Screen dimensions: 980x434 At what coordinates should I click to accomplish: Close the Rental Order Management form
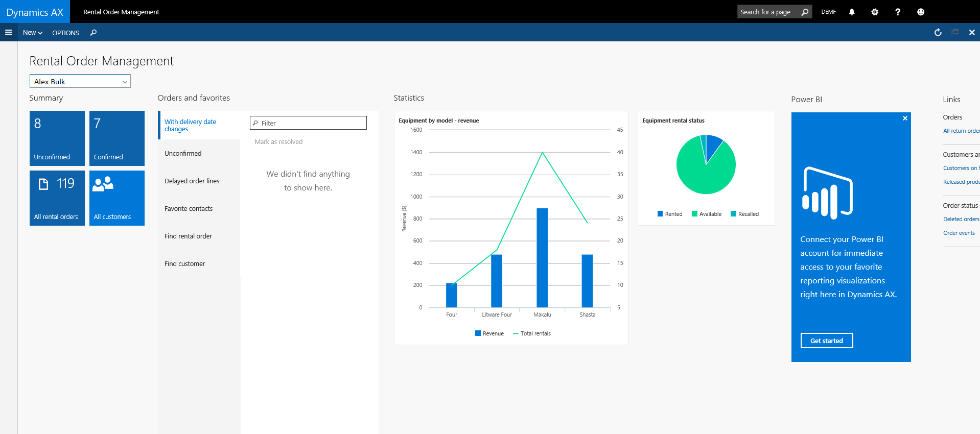pos(972,32)
